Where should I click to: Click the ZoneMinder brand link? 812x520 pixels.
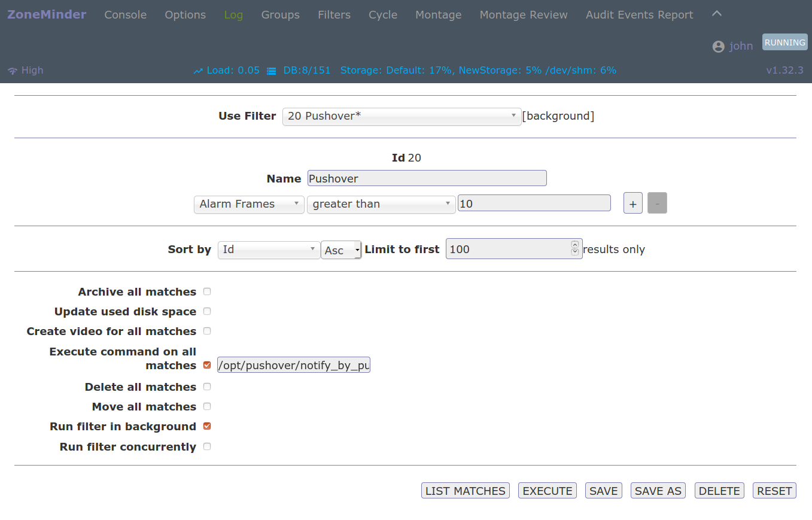(x=47, y=14)
